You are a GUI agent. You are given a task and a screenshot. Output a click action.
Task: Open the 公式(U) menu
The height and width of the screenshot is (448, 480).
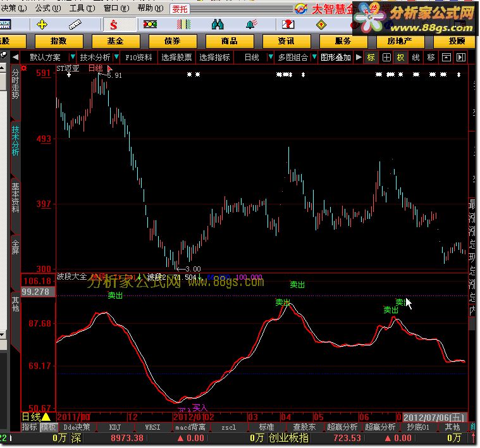(48, 8)
